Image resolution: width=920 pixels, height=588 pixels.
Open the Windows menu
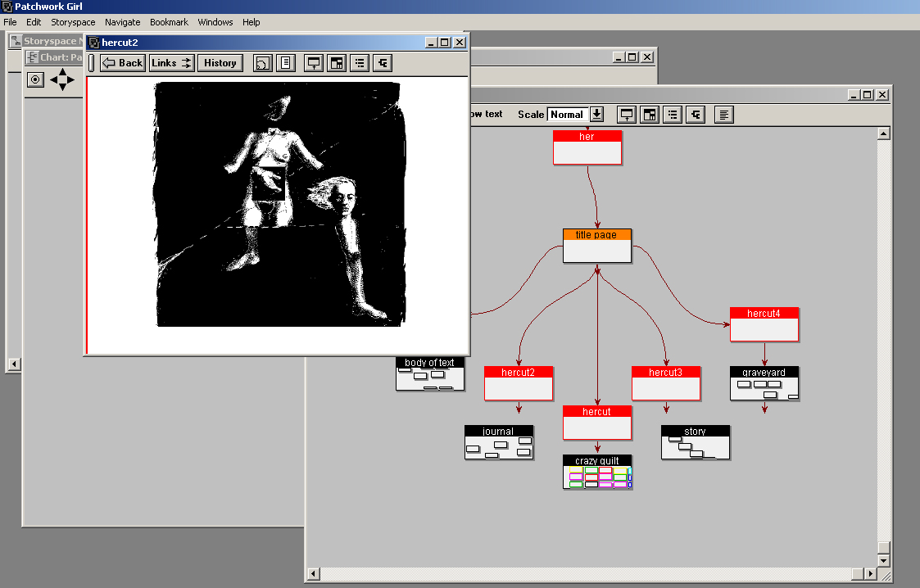pos(215,22)
